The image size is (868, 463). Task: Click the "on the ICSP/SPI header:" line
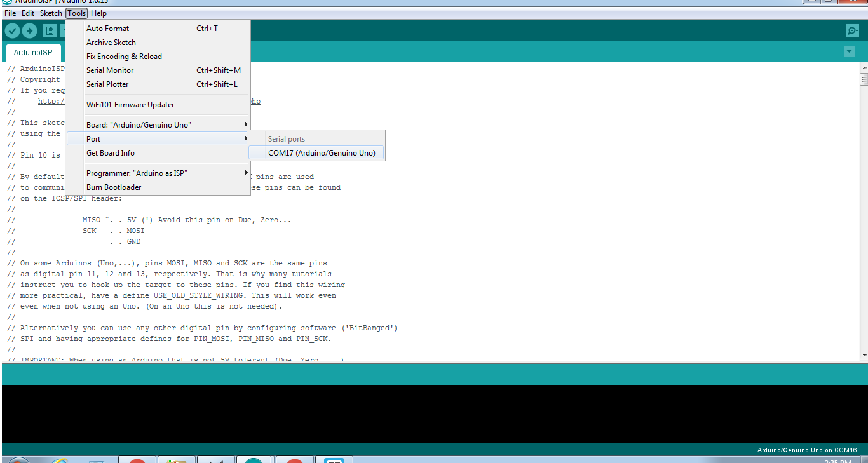64,199
